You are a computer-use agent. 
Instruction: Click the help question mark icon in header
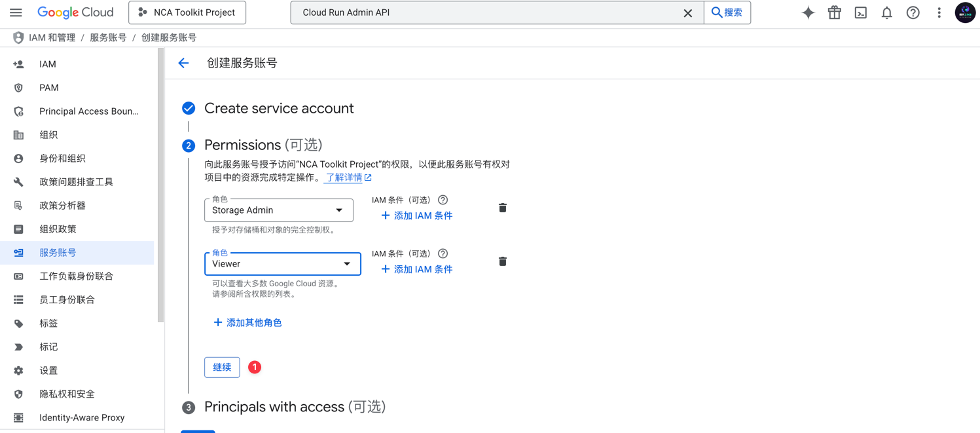(x=913, y=12)
